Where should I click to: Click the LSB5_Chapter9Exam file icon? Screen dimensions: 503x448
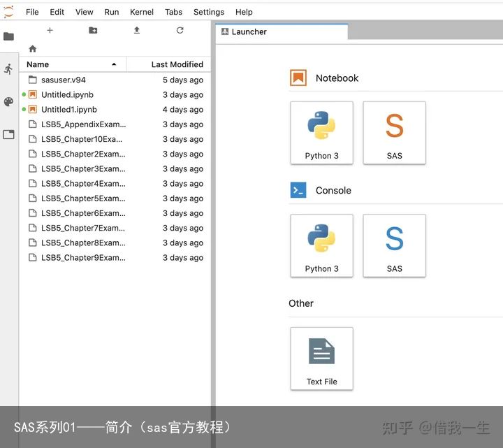(x=32, y=257)
